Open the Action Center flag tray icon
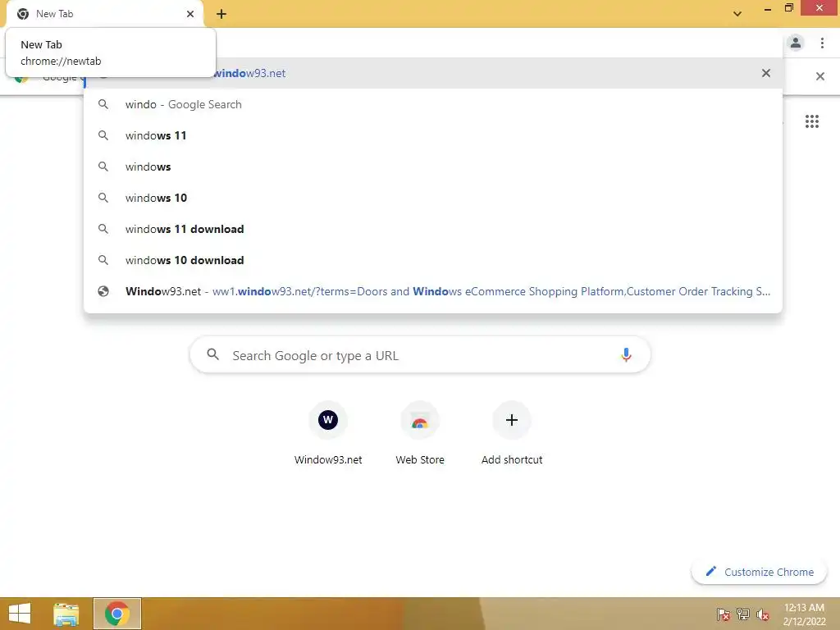 [724, 614]
